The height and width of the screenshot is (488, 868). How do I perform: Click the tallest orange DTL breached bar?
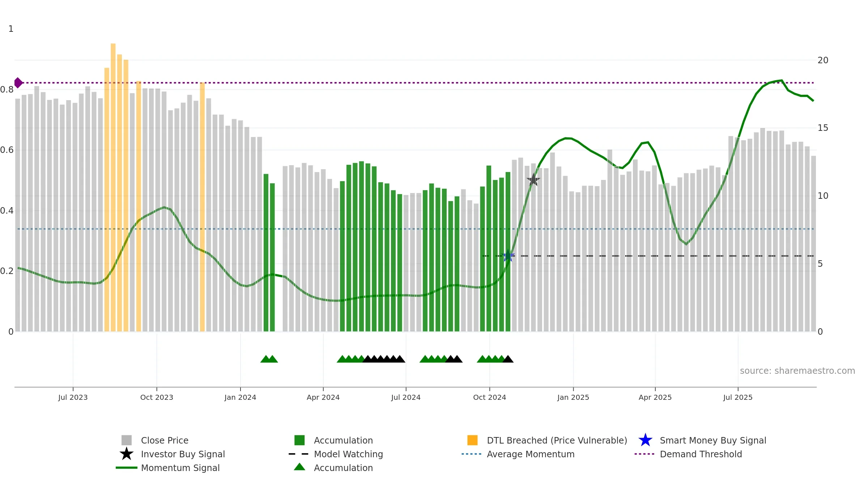point(113,187)
